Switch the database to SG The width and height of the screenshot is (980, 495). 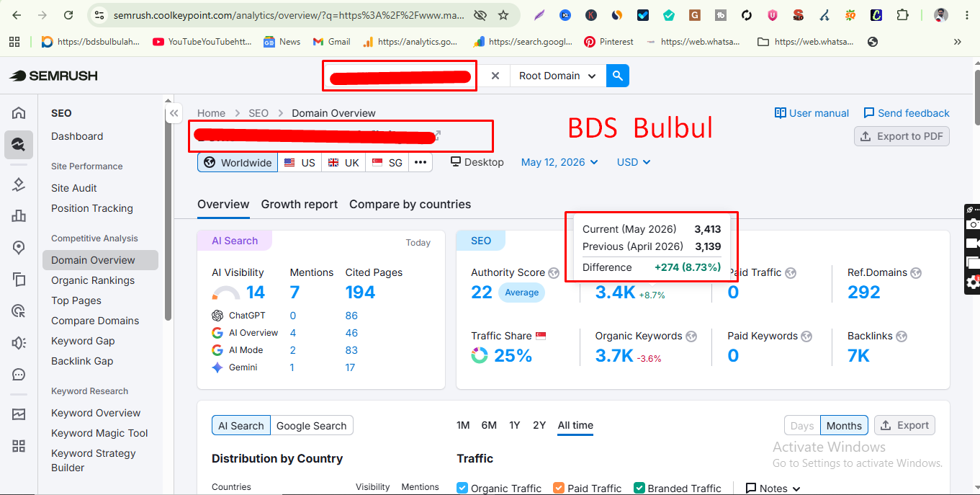(387, 162)
